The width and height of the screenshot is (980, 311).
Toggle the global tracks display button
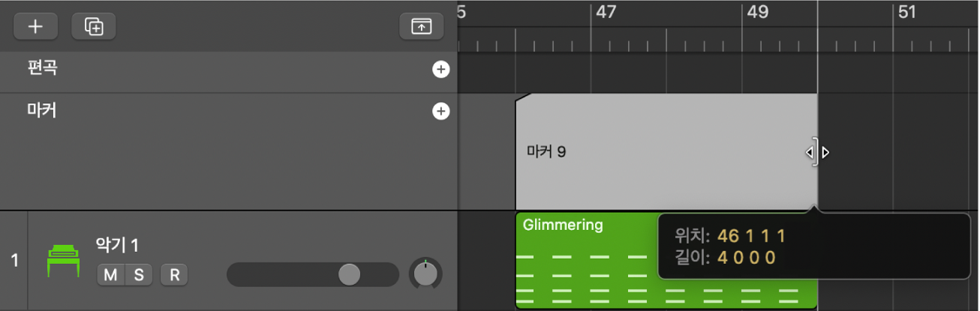click(421, 26)
